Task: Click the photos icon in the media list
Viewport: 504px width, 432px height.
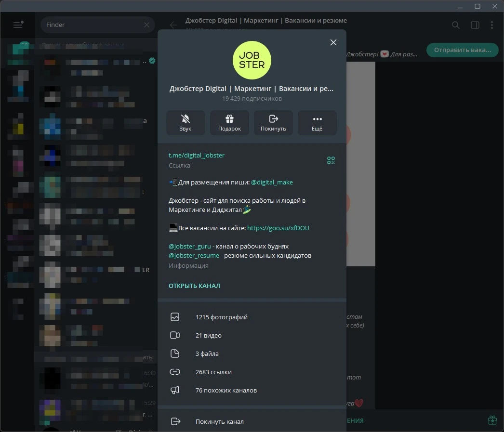Action: (175, 317)
